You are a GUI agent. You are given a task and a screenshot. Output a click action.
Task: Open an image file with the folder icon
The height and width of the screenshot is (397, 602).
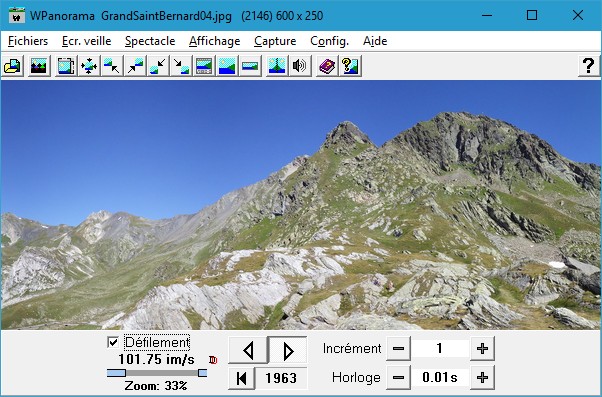tap(13, 66)
